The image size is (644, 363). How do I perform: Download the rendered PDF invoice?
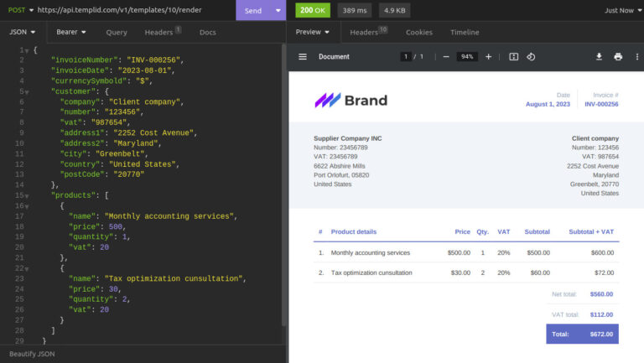[x=599, y=57]
